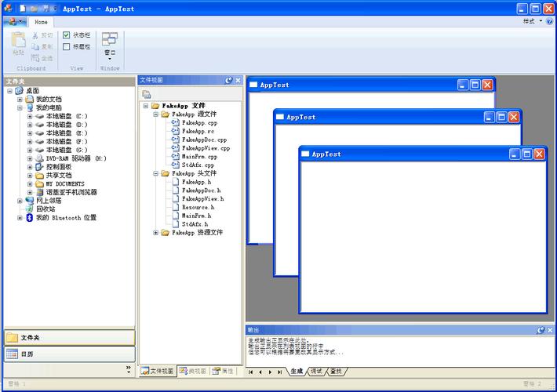Click the Copy (复制) ribbon icon
557x392 pixels.
[x=35, y=46]
